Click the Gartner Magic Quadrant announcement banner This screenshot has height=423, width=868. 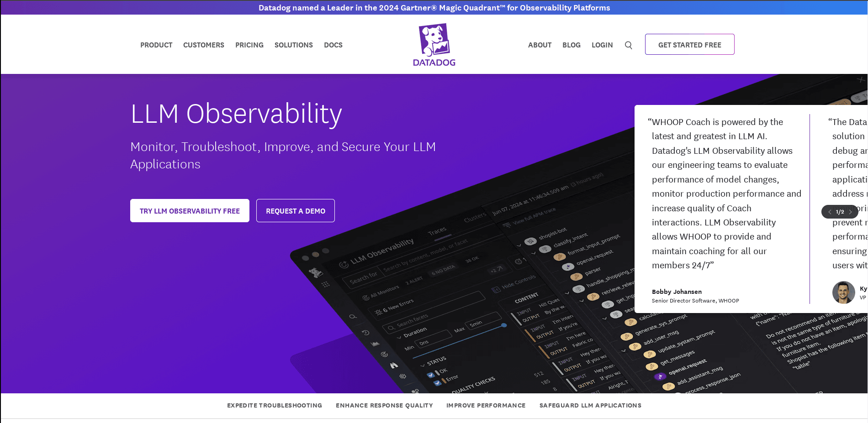click(x=434, y=8)
